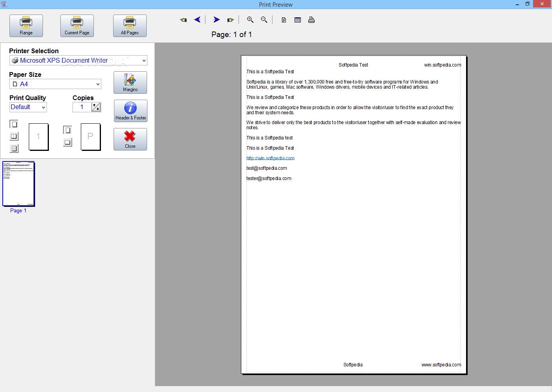Open Header & Footer settings
The width and height of the screenshot is (552, 392).
coord(131,111)
